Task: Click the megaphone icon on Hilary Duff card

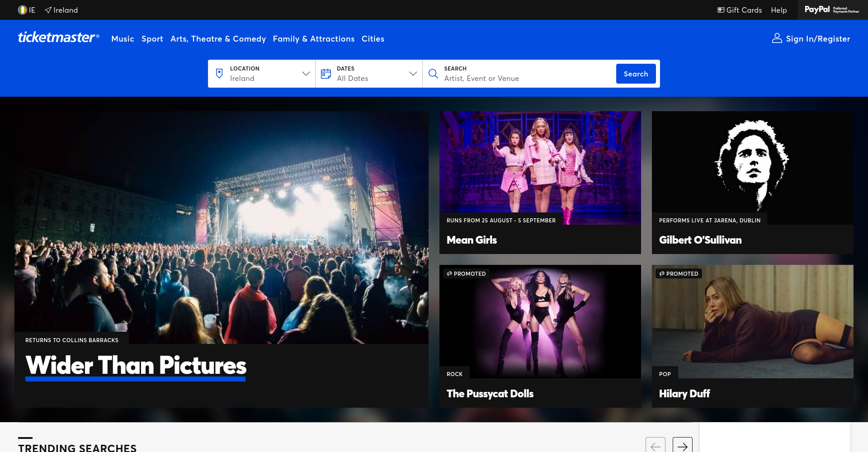Action: pyautogui.click(x=662, y=273)
